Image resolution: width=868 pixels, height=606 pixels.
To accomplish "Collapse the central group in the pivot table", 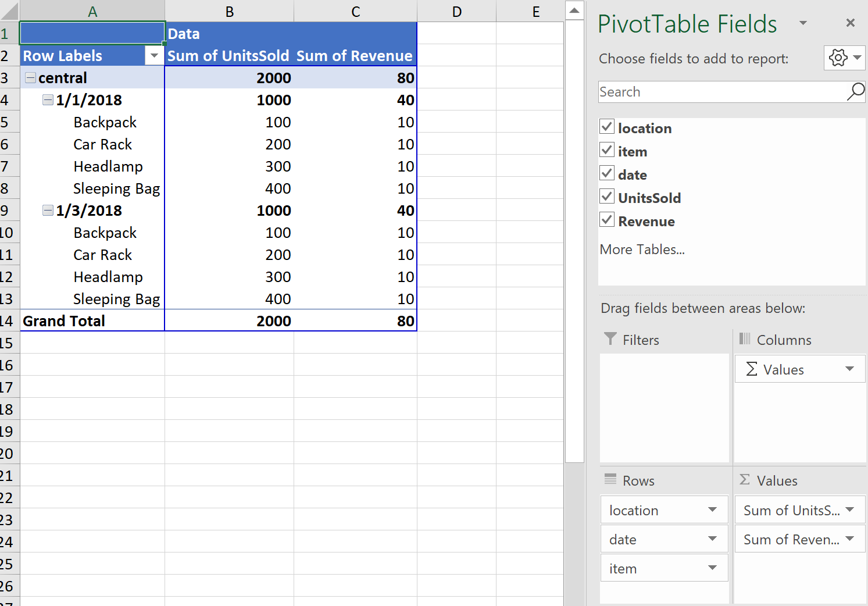I will tap(29, 77).
